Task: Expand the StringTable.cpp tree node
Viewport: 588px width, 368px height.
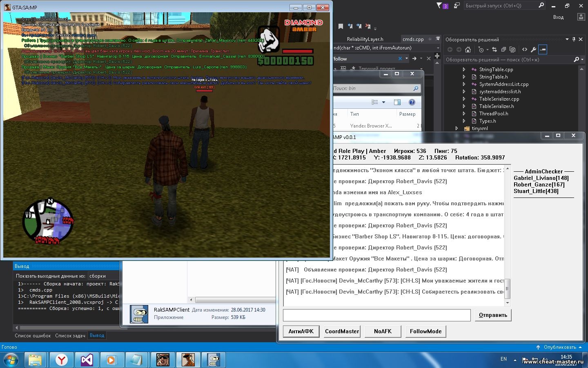Action: pos(464,70)
